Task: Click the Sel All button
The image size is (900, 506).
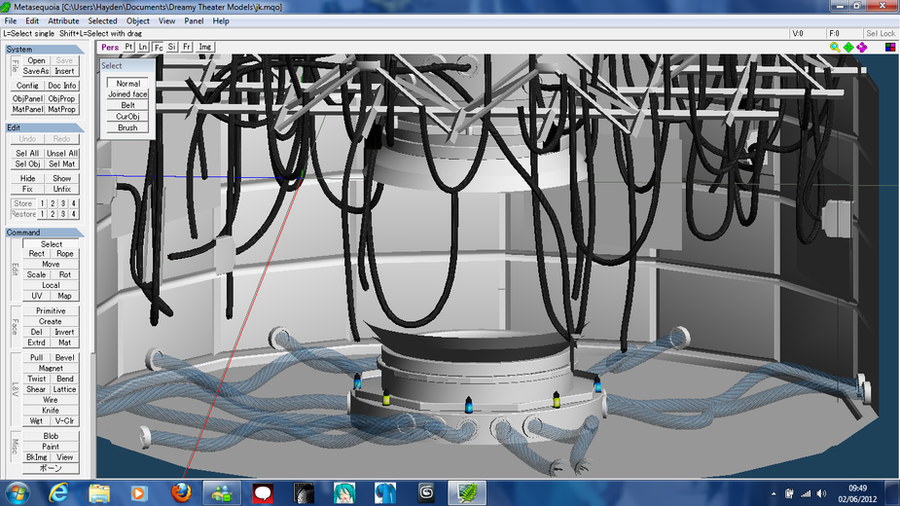Action: [x=28, y=153]
